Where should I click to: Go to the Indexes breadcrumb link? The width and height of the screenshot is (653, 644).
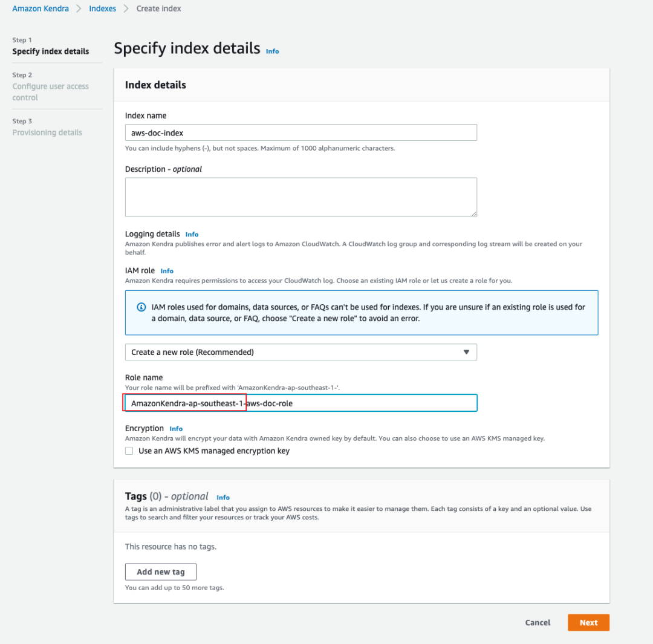pyautogui.click(x=102, y=8)
